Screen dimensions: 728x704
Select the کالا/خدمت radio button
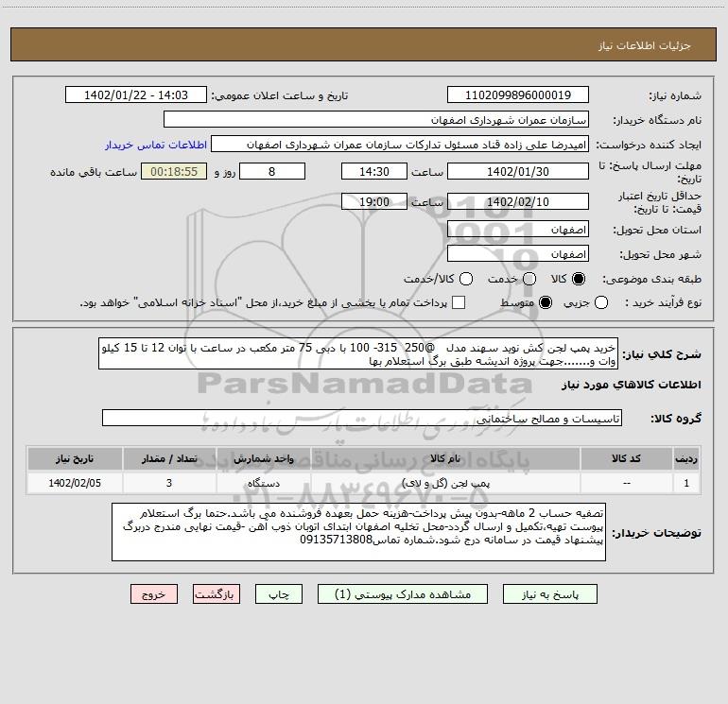point(466,279)
